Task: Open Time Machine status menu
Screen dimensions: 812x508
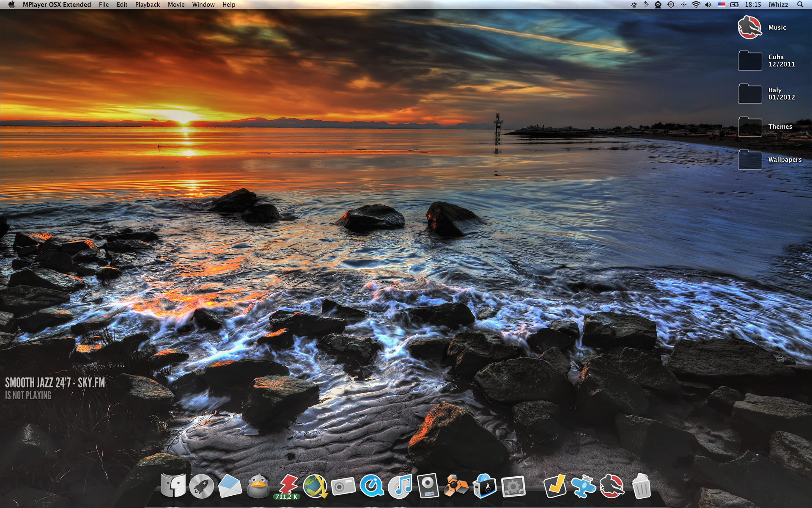Action: (671, 5)
